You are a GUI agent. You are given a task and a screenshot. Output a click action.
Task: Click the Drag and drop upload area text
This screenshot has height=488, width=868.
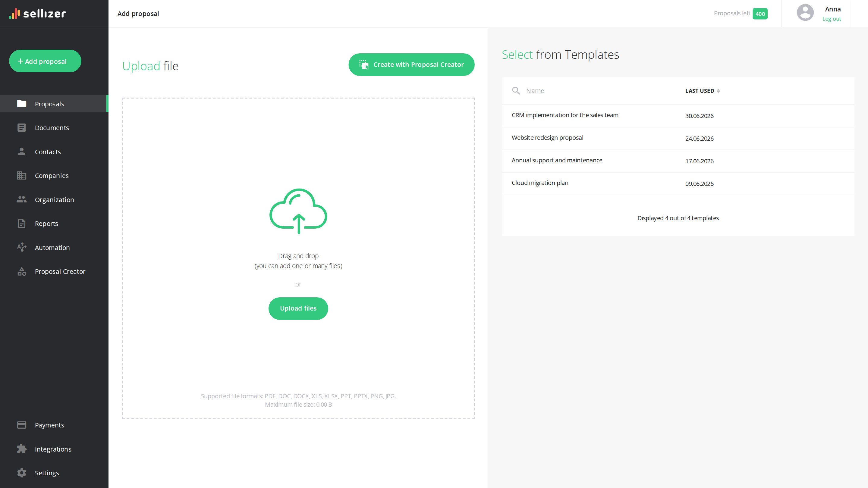(298, 261)
